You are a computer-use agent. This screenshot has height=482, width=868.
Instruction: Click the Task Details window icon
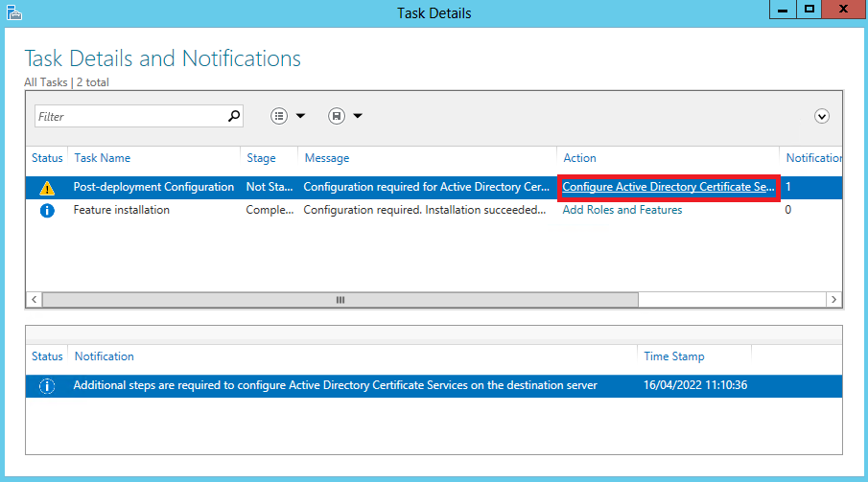click(13, 12)
